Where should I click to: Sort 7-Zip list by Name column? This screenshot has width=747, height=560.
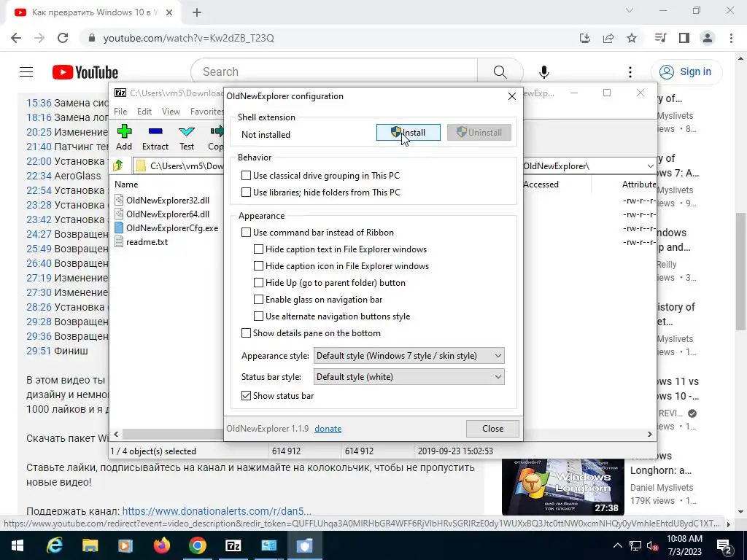[x=126, y=184]
